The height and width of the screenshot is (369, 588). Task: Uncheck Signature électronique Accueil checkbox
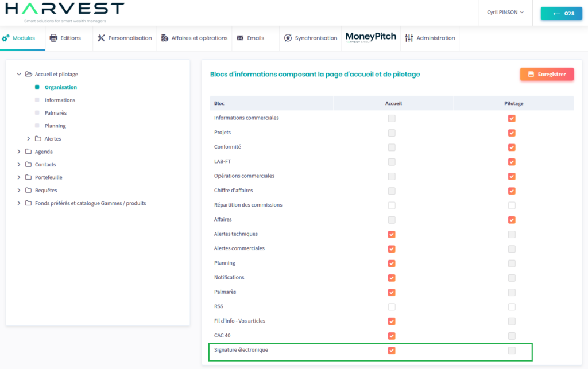392,350
